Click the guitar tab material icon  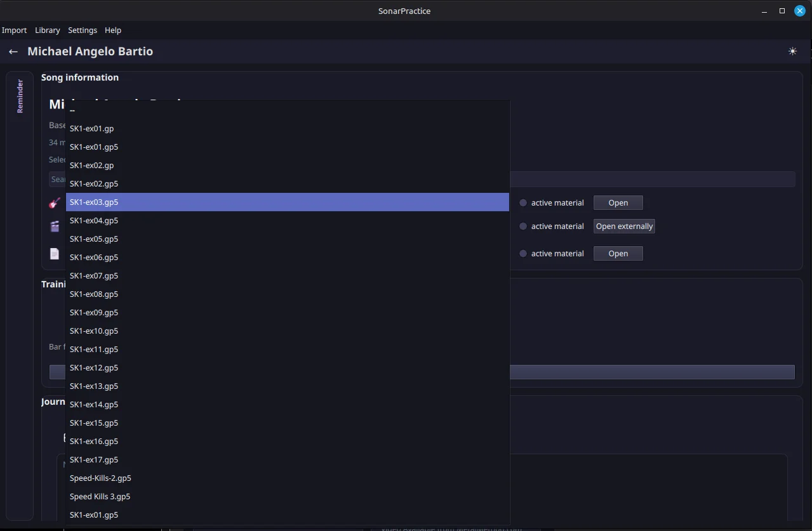point(55,203)
